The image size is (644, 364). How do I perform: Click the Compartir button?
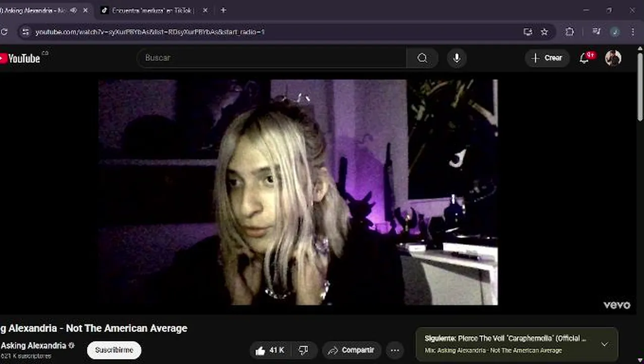(x=352, y=350)
